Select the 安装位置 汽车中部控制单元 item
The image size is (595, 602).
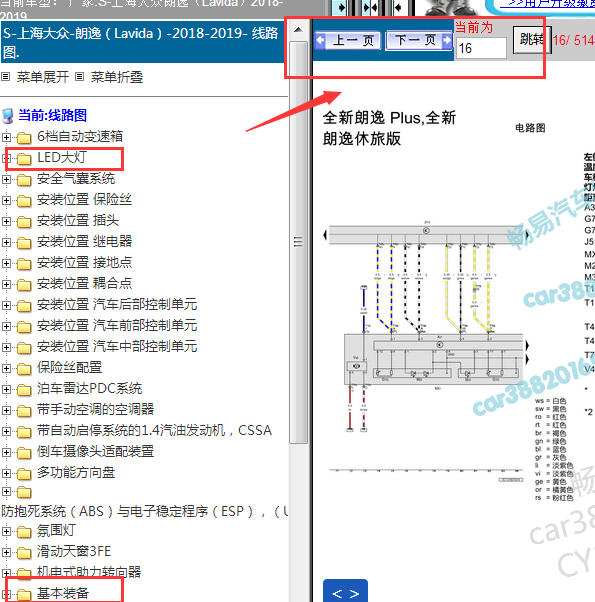click(x=117, y=346)
